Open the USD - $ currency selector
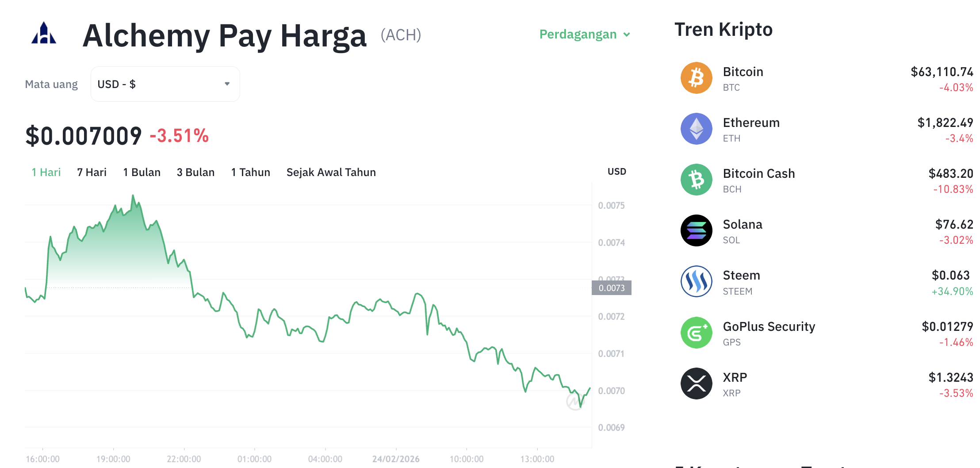 (165, 84)
